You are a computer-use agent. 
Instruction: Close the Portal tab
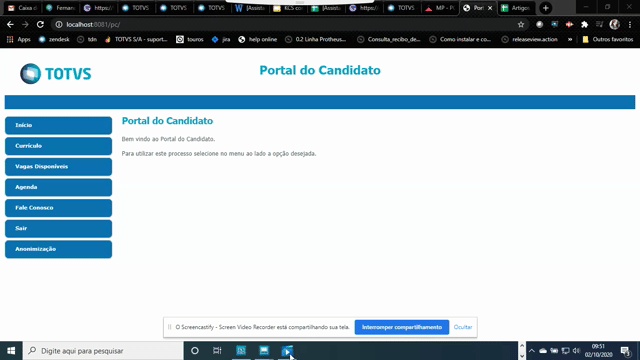point(490,8)
